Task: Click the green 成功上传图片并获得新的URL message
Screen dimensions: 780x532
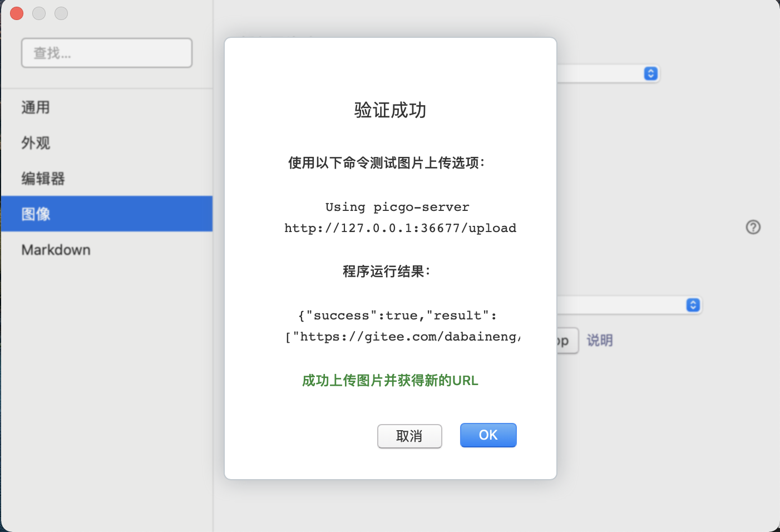Action: [390, 381]
